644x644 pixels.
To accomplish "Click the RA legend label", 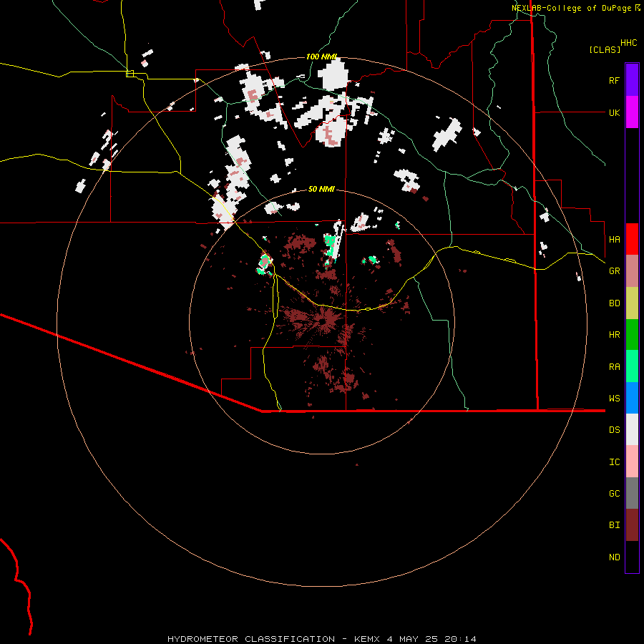I will click(x=614, y=366).
